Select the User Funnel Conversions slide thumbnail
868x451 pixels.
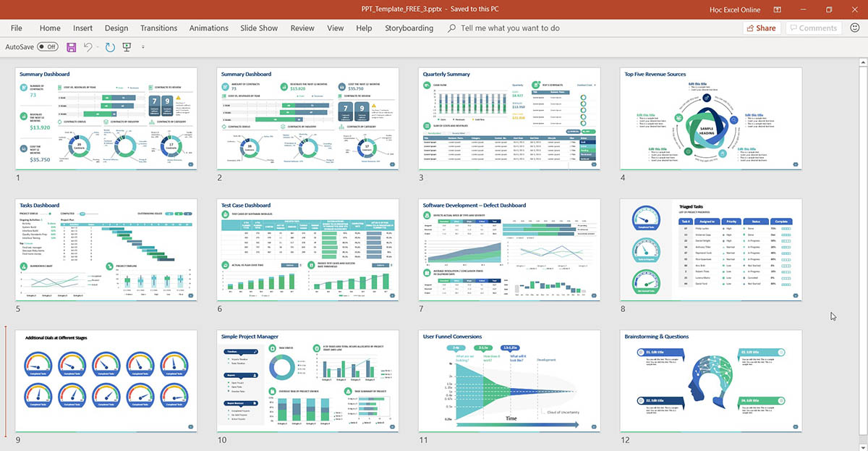509,381
